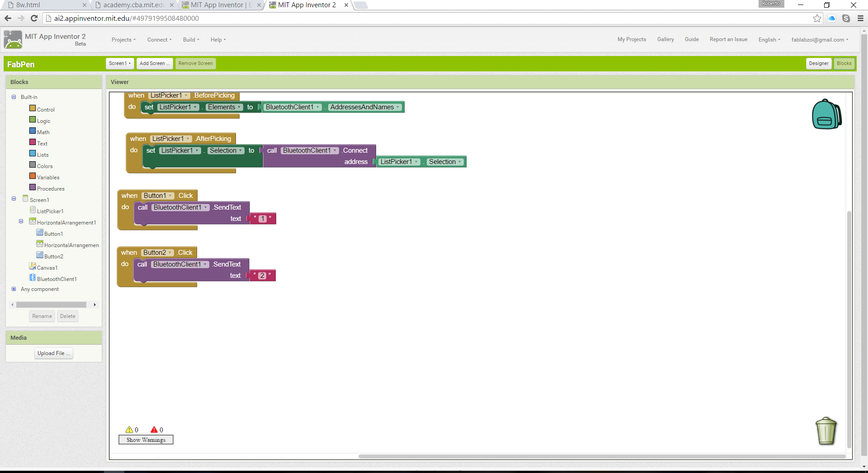868x473 pixels.
Task: Bookmark the page with the star icon
Action: [x=817, y=18]
